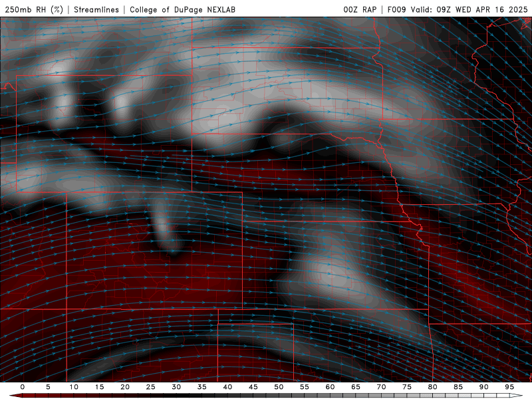Click the '80' value on the color scale

432,387
